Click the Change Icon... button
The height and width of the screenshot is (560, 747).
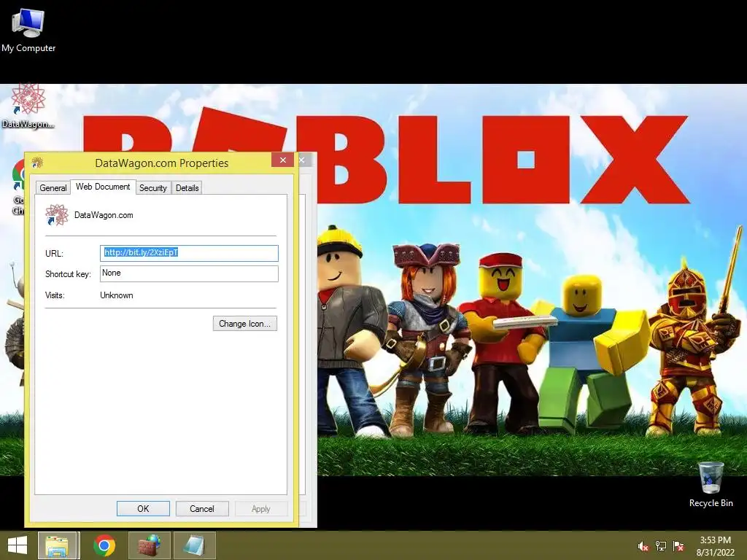pos(245,323)
